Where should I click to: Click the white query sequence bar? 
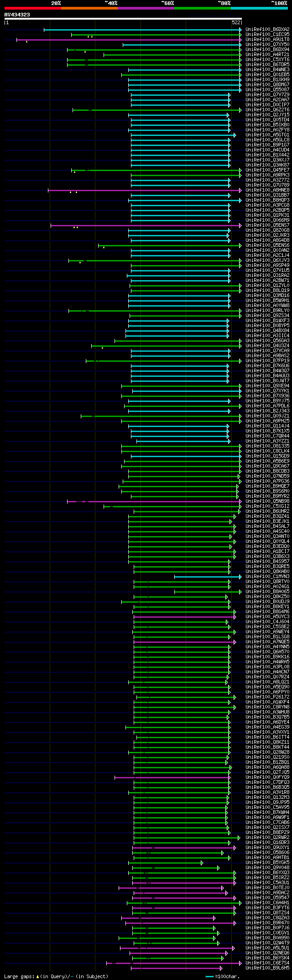tap(123, 19)
